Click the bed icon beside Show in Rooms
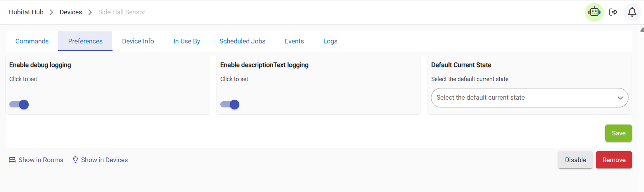This screenshot has height=192, width=644. click(x=12, y=160)
